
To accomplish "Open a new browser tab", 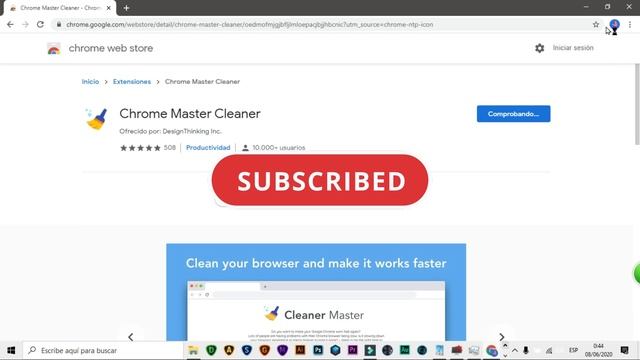I will 126,8.
